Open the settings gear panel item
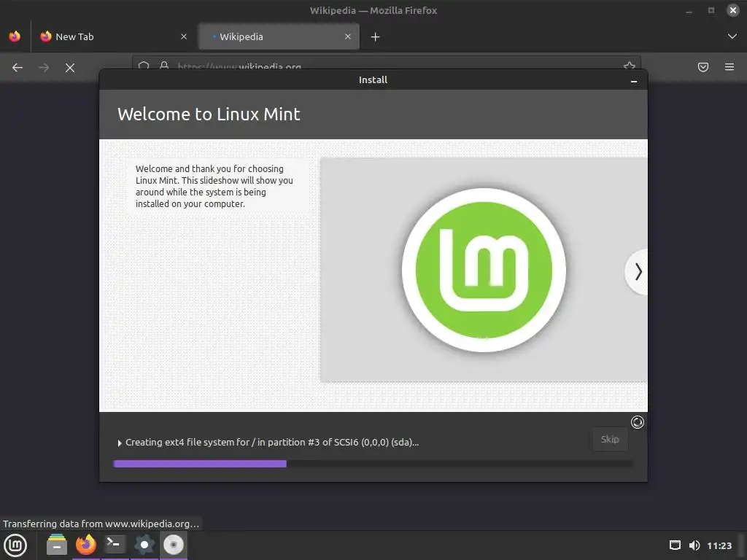 pos(144,545)
